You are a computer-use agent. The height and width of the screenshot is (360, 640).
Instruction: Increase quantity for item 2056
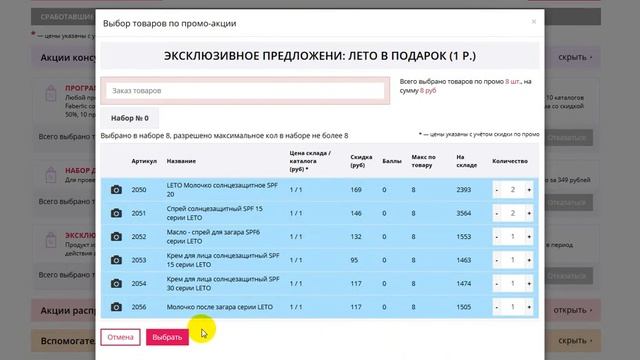(529, 307)
